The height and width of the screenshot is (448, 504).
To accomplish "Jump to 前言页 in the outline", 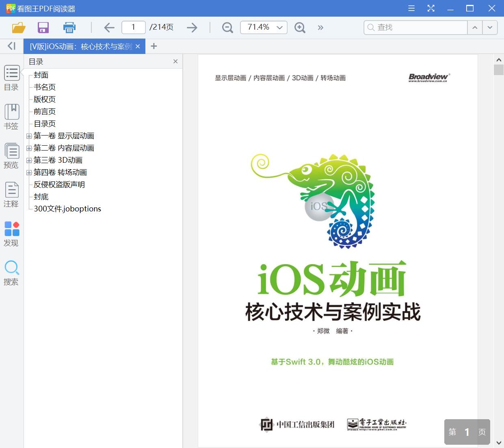I will click(x=45, y=111).
